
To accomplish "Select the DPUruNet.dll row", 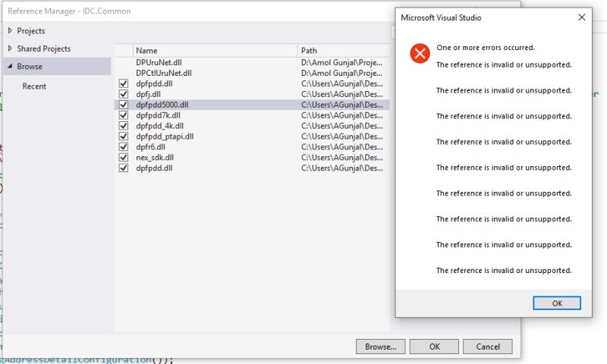I will 252,63.
